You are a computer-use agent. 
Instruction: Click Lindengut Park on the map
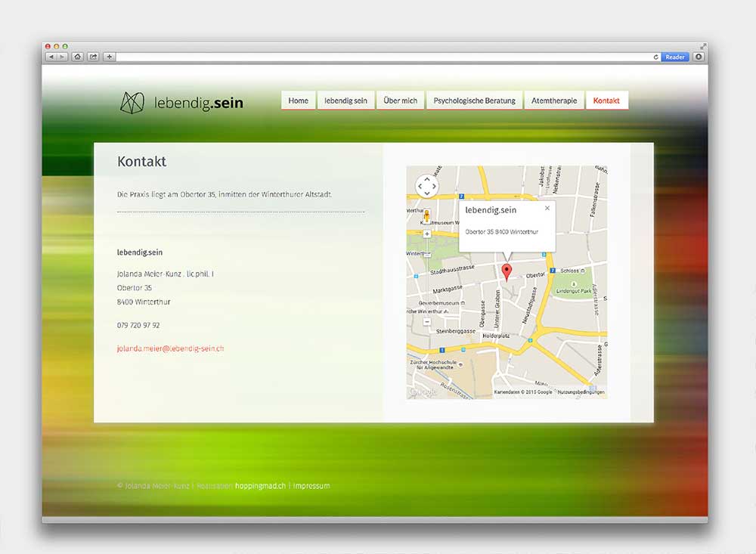tap(574, 291)
